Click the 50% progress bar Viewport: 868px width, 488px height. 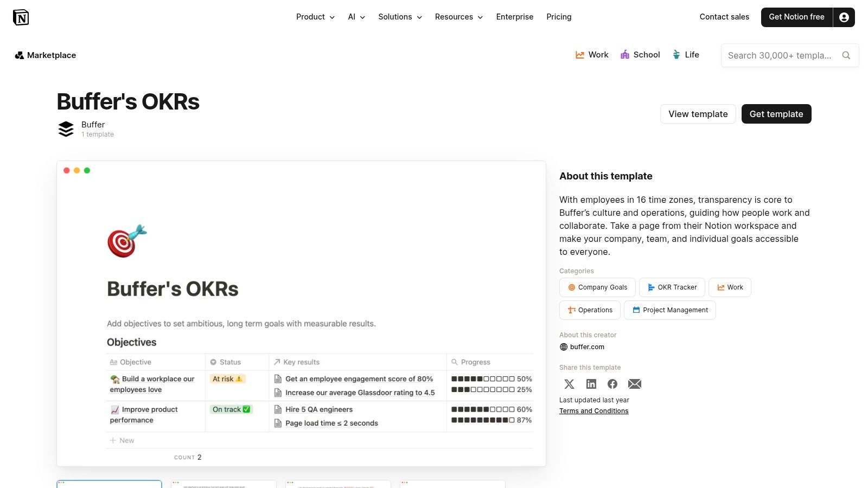pos(492,379)
